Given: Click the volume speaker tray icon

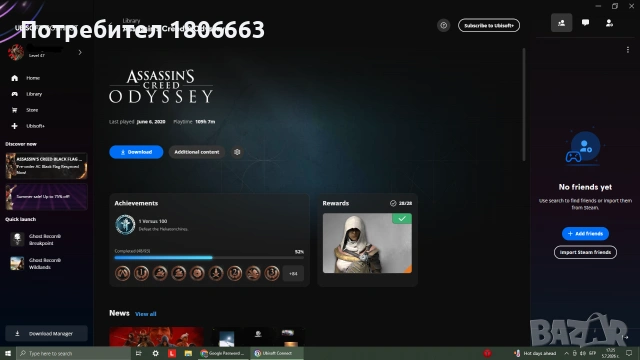Looking at the screenshot, I should click(583, 353).
